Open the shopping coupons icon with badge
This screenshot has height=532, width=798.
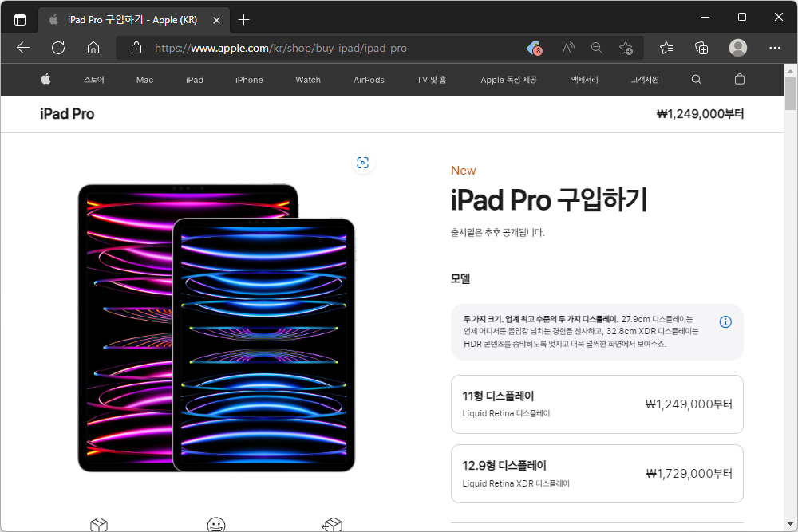[535, 49]
